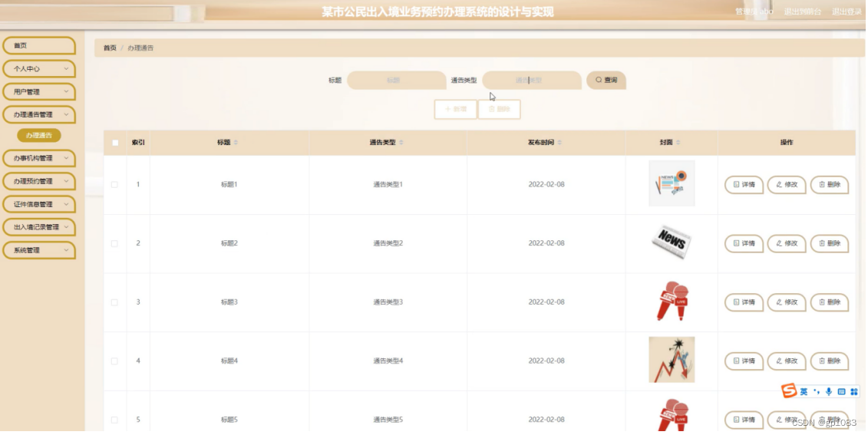Click 修改 for row 标题4
Image resolution: width=868 pixels, height=435 pixels.
[787, 361]
